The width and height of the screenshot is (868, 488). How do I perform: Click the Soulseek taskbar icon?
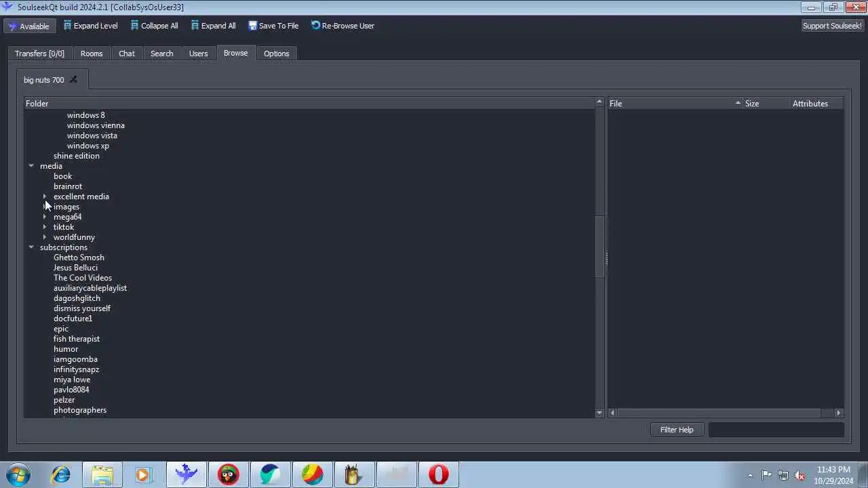pyautogui.click(x=186, y=474)
